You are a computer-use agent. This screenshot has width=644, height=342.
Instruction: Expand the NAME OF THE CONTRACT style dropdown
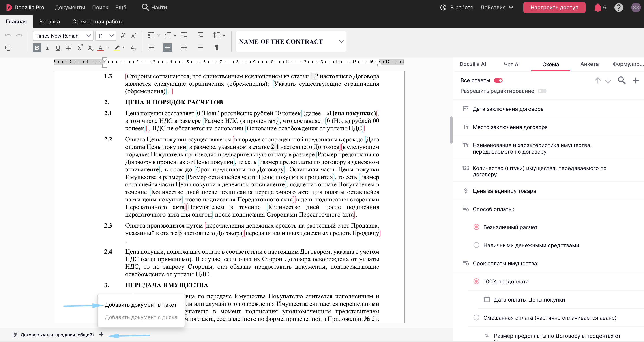[341, 42]
